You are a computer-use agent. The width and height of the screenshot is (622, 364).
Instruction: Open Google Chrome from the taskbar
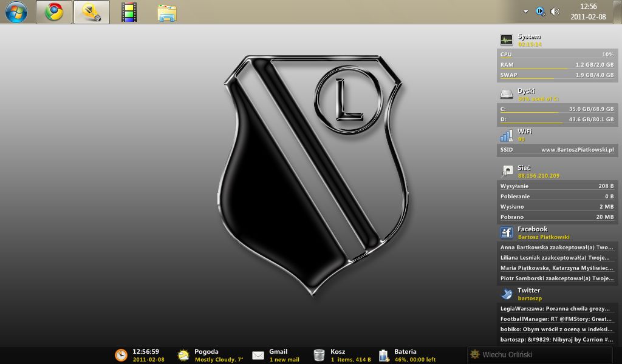pos(54,12)
